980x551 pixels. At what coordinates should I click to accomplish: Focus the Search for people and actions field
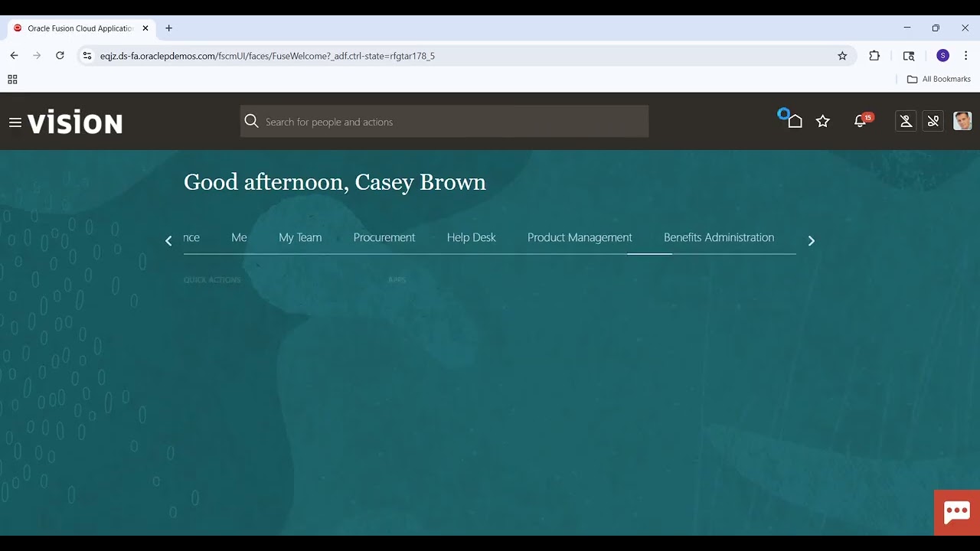[x=444, y=122]
